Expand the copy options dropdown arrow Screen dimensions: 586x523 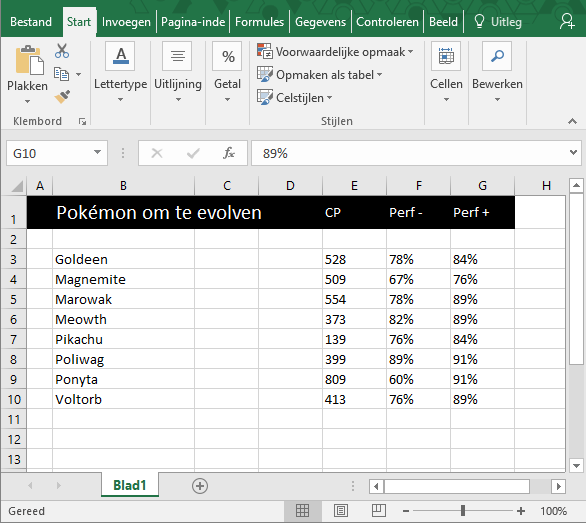point(78,74)
